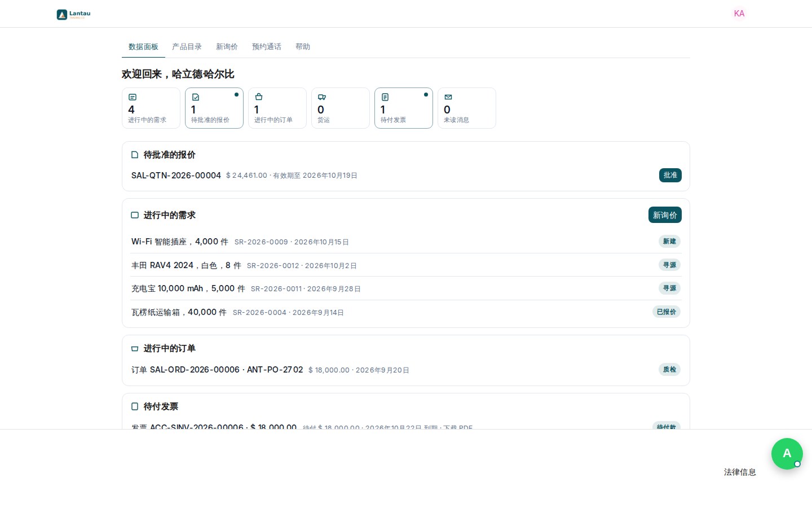Switch to the 数据面板 tab
The image size is (812, 508).
tap(143, 47)
